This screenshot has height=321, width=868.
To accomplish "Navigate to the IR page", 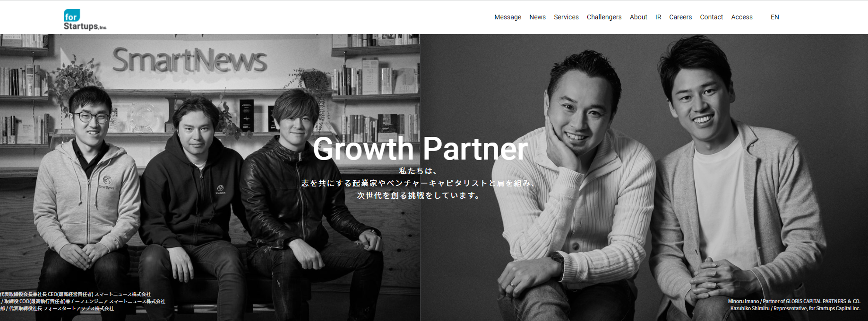I will pos(658,17).
